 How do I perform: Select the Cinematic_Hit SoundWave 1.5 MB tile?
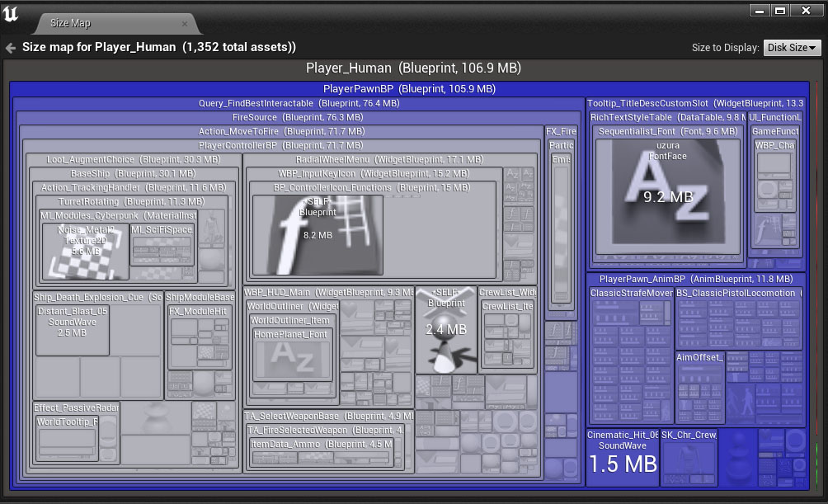(x=623, y=458)
